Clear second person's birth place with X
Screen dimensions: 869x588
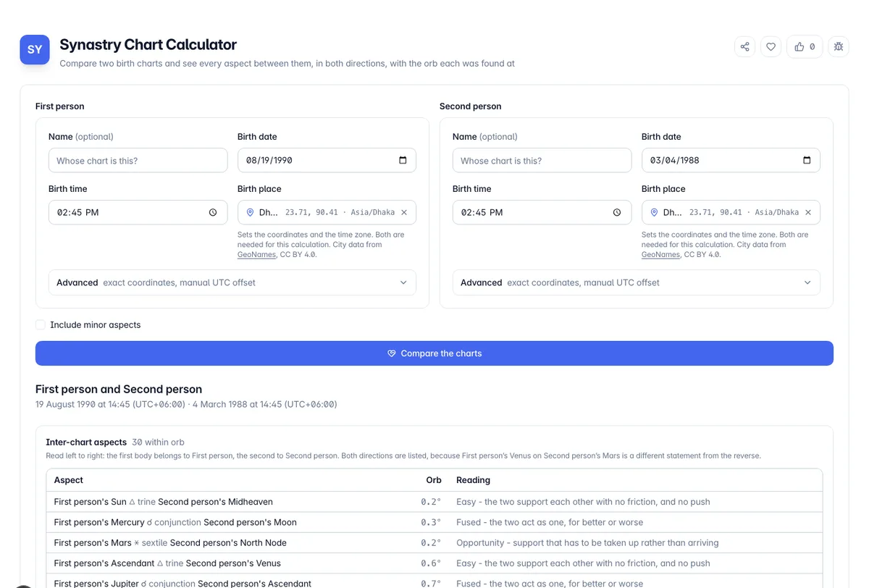click(808, 212)
